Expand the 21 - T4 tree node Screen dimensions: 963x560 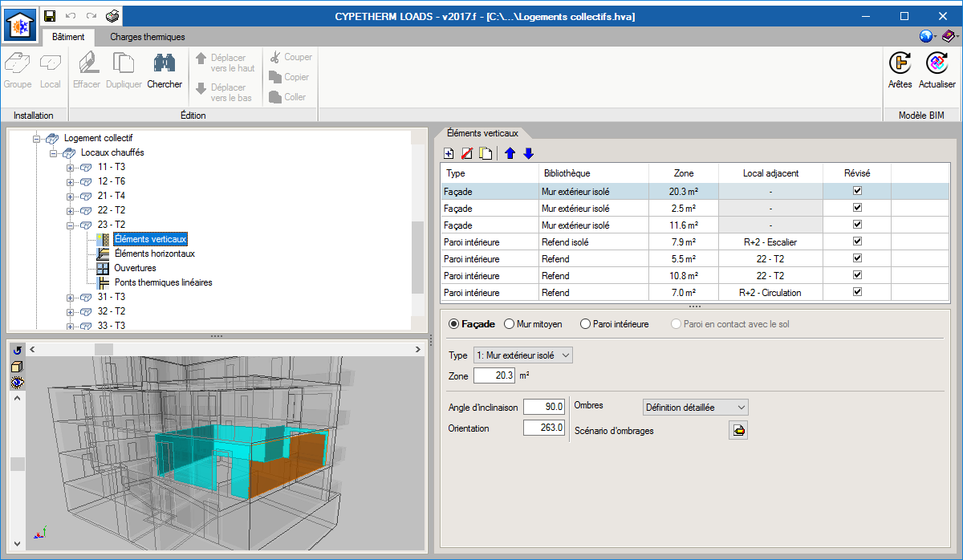(70, 196)
